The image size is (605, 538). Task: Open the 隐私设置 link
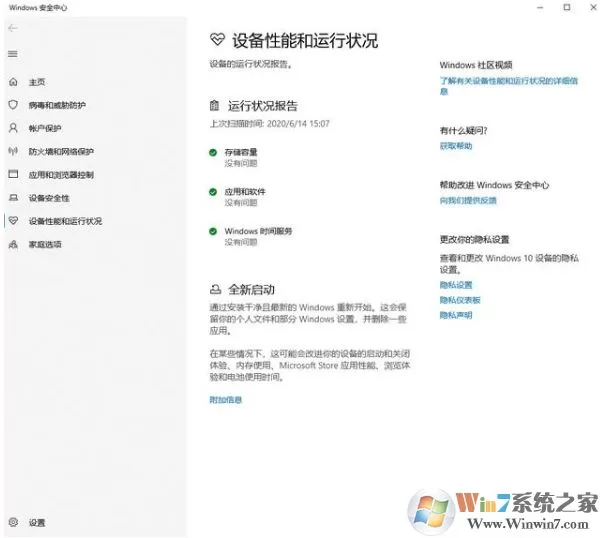[456, 285]
